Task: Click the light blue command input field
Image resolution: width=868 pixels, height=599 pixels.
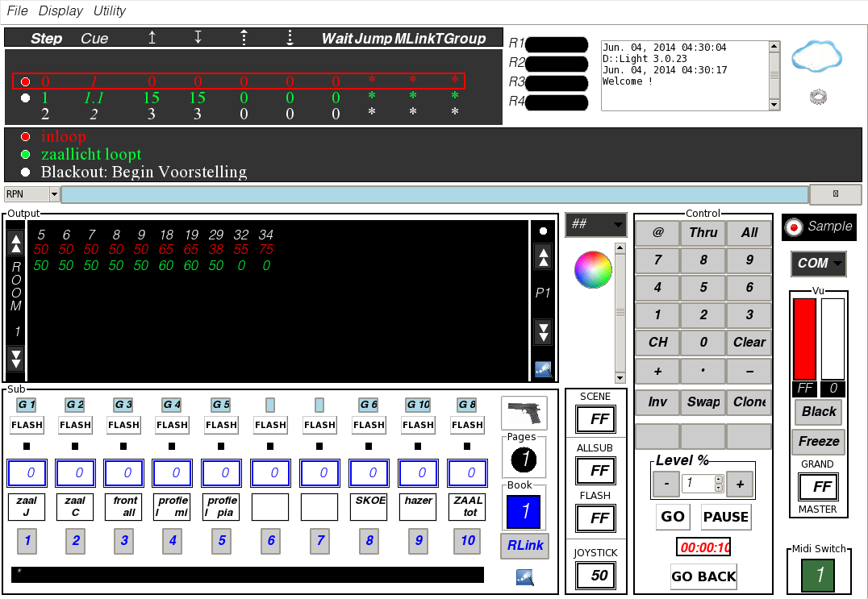Action: click(x=434, y=194)
